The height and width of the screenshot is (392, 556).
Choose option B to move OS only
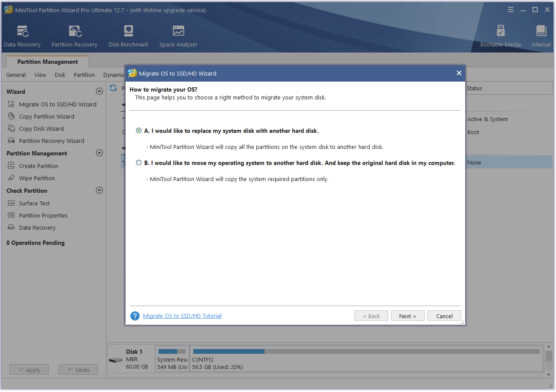pos(139,162)
